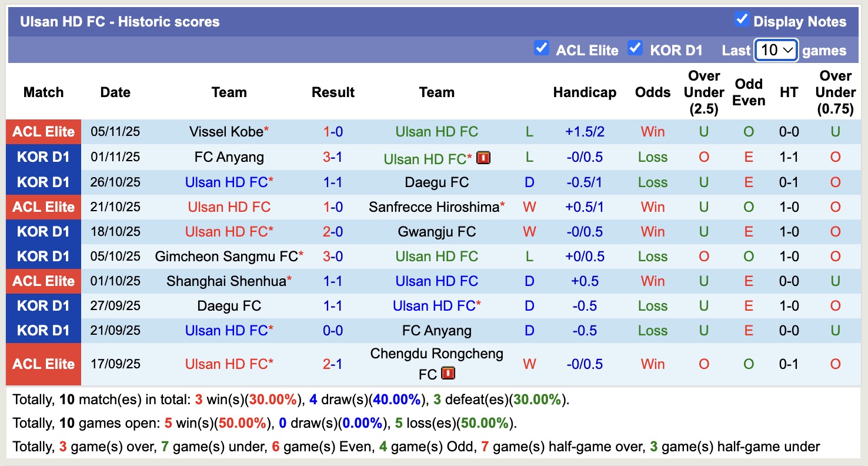Select the Odds column header
Viewport: 868px width, 466px height.
653,92
